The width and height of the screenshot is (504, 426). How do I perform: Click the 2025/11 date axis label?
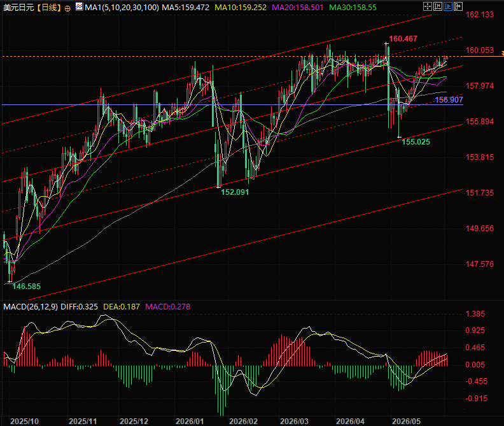point(83,421)
